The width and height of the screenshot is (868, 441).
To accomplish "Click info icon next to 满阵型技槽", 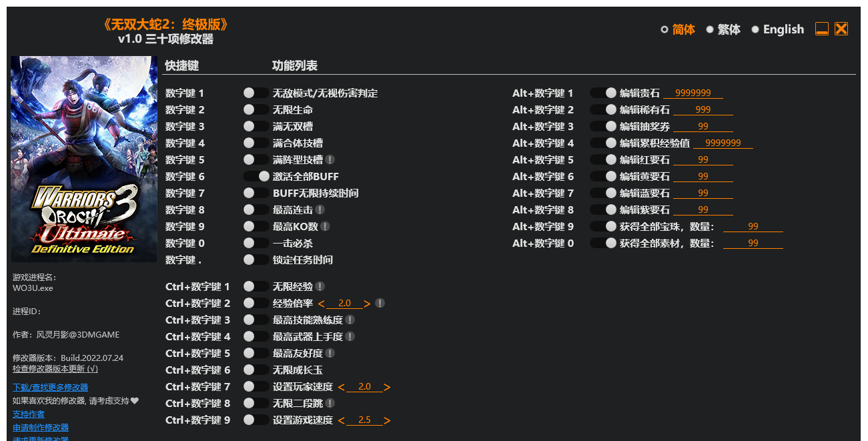I will pyautogui.click(x=330, y=159).
